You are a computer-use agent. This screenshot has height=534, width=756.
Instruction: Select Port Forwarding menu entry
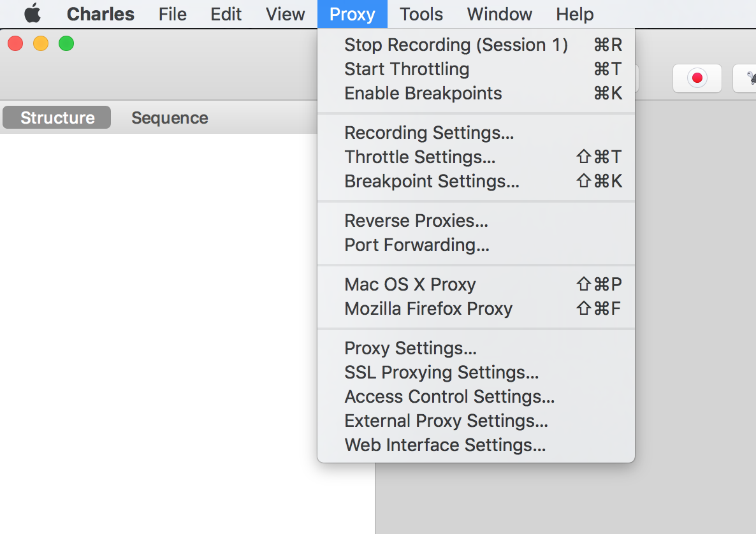pos(476,245)
